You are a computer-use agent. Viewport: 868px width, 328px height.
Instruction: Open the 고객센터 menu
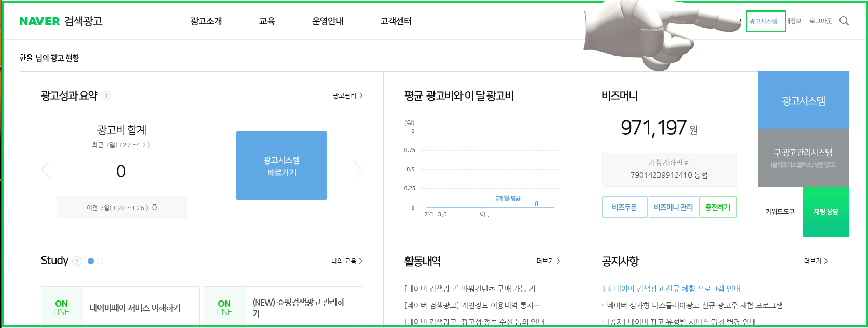[396, 21]
